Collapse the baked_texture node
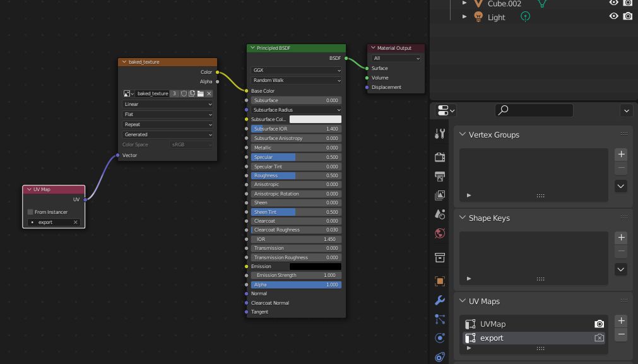Screen dimensions: 638x364 tap(124, 62)
